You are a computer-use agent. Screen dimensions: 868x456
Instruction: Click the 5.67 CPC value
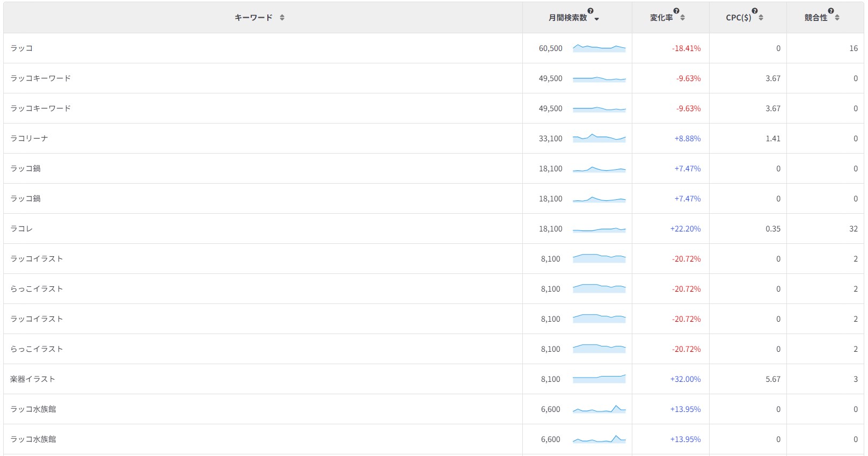click(x=773, y=379)
